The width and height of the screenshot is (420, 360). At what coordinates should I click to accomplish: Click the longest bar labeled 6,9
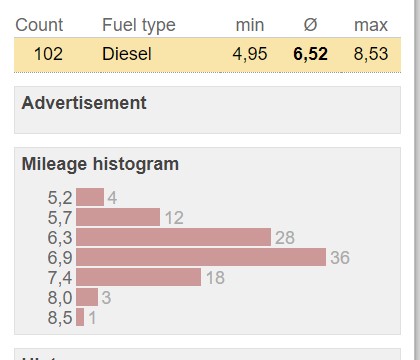pyautogui.click(x=201, y=257)
